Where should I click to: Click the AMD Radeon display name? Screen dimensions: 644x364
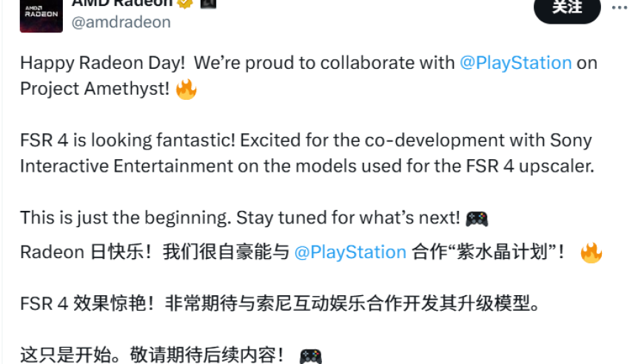click(122, 3)
